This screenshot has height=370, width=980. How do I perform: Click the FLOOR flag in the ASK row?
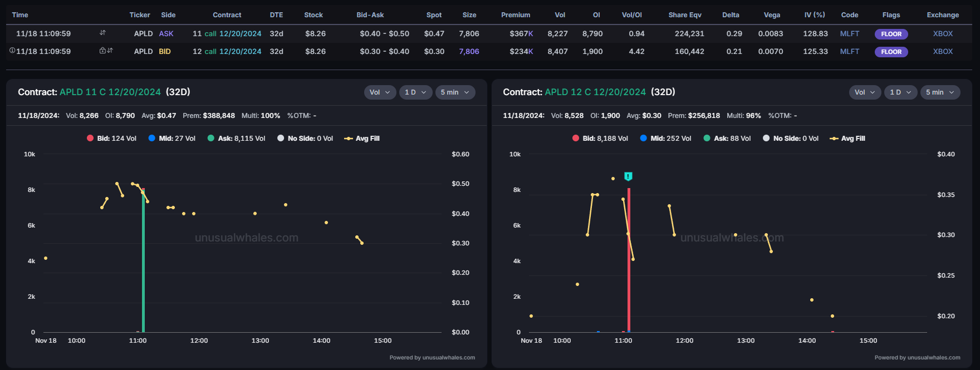coord(891,34)
